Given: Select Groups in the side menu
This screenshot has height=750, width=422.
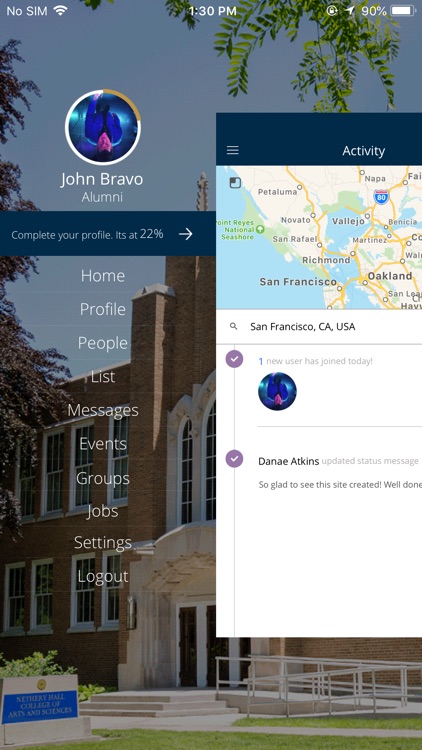Looking at the screenshot, I should point(103,478).
